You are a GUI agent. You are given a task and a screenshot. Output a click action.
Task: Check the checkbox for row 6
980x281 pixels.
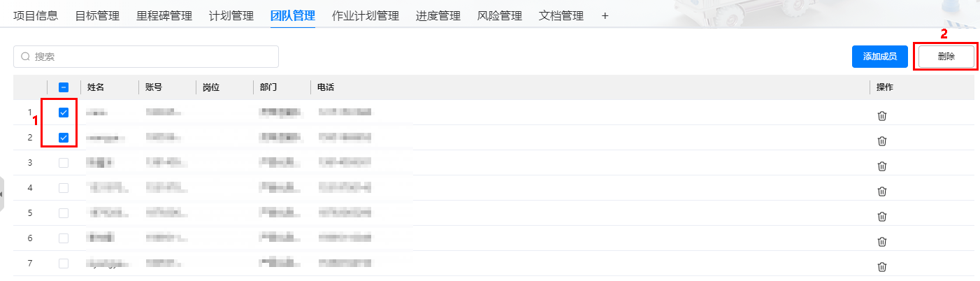point(64,238)
